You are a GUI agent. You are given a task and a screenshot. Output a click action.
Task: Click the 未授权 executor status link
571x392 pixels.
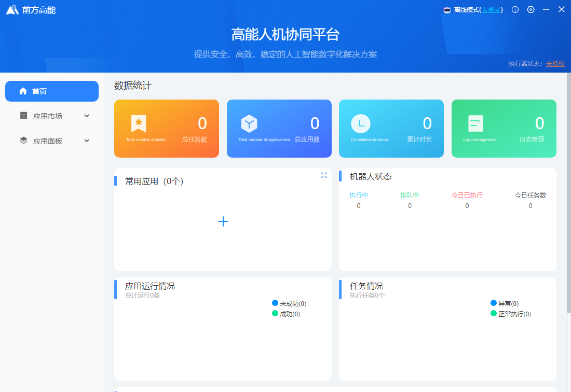[555, 64]
